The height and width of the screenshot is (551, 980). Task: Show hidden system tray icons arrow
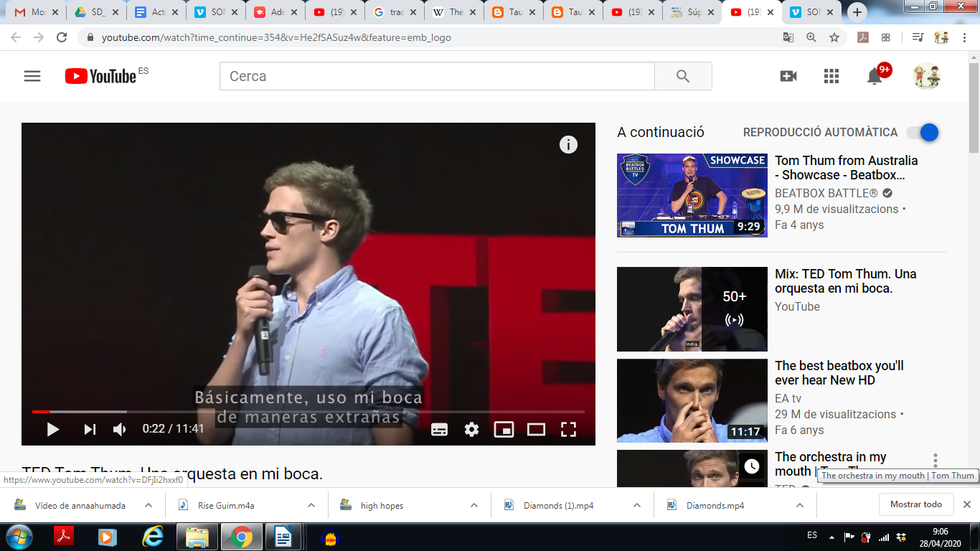[831, 537]
